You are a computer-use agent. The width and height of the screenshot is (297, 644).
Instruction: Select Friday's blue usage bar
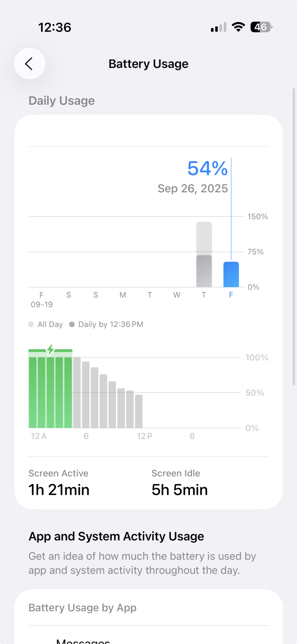(x=231, y=274)
